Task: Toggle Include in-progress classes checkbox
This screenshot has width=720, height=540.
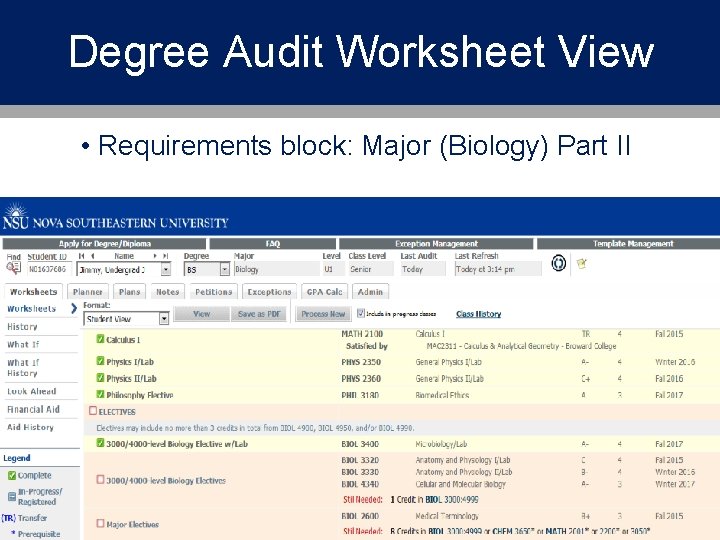Action: (361, 313)
